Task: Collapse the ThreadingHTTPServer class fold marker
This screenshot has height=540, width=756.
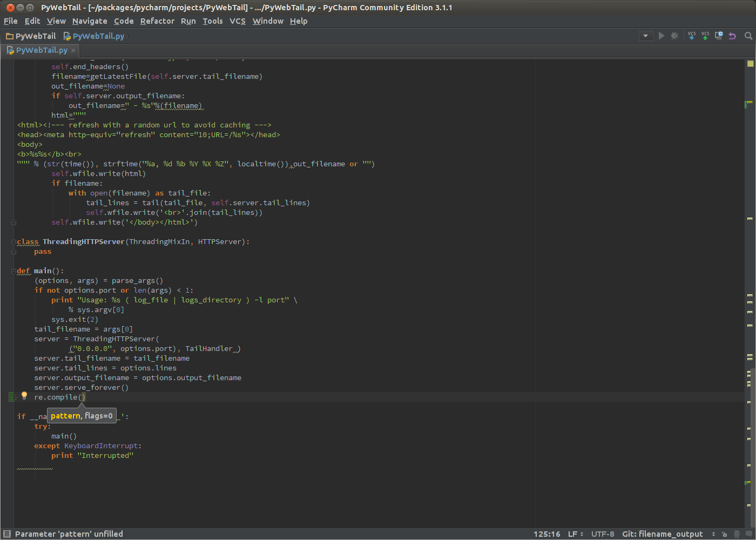Action: click(x=13, y=242)
